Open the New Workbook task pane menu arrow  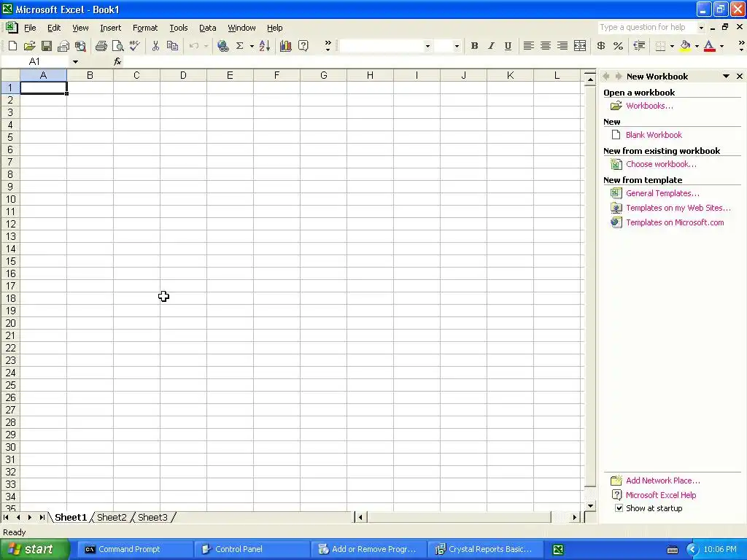pos(726,76)
